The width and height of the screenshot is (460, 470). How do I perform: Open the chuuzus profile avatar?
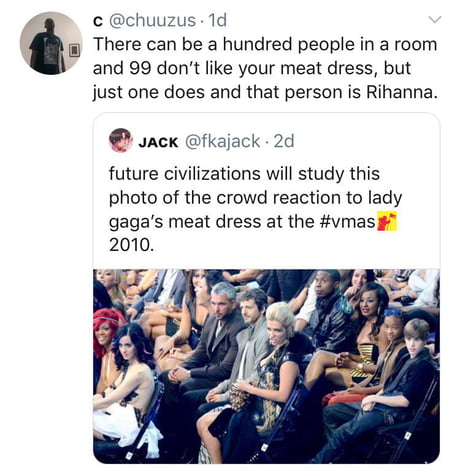(x=51, y=43)
